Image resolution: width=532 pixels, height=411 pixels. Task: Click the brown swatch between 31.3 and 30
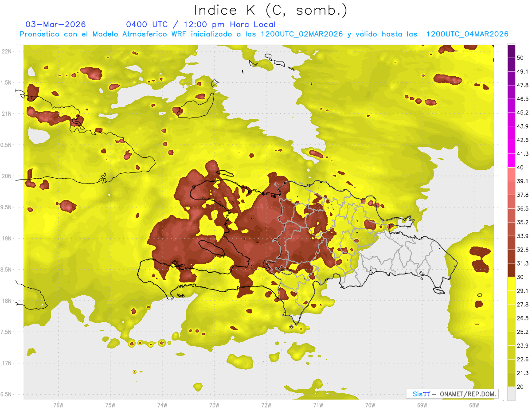point(511,270)
